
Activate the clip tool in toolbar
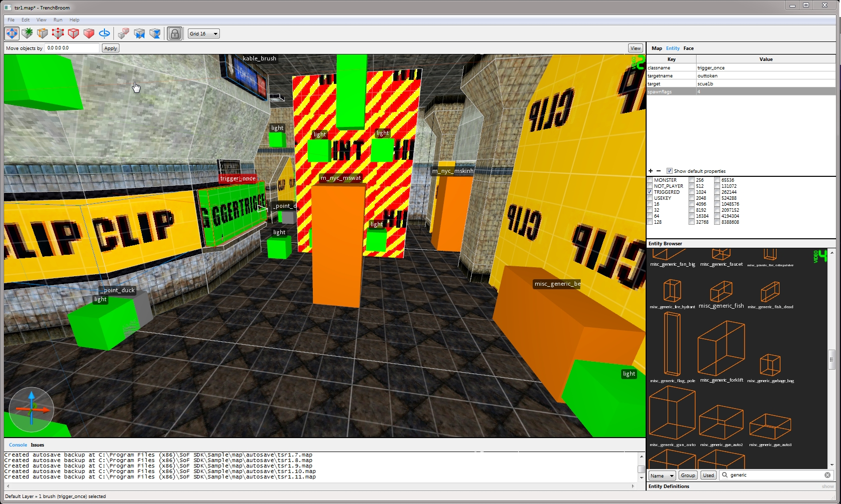click(42, 33)
